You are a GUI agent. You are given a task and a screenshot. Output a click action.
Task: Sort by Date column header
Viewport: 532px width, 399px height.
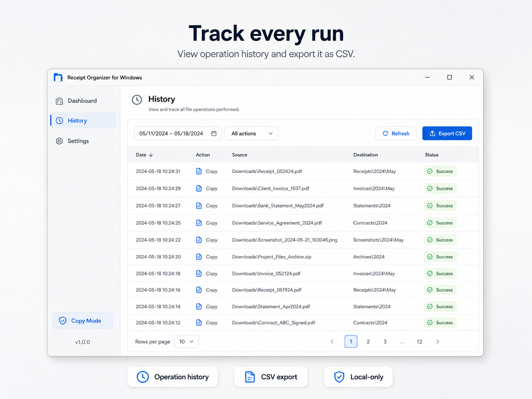click(x=144, y=155)
